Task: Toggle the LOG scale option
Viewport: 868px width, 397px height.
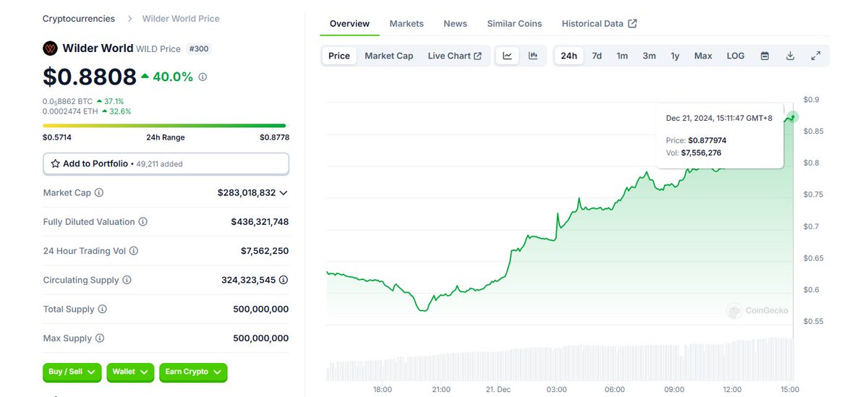Action: click(x=735, y=56)
